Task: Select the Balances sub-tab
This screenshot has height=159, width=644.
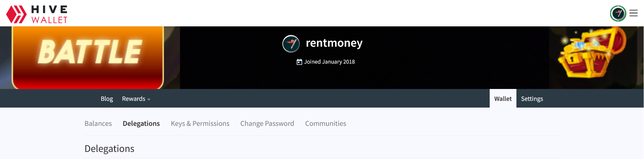Action: pos(98,123)
